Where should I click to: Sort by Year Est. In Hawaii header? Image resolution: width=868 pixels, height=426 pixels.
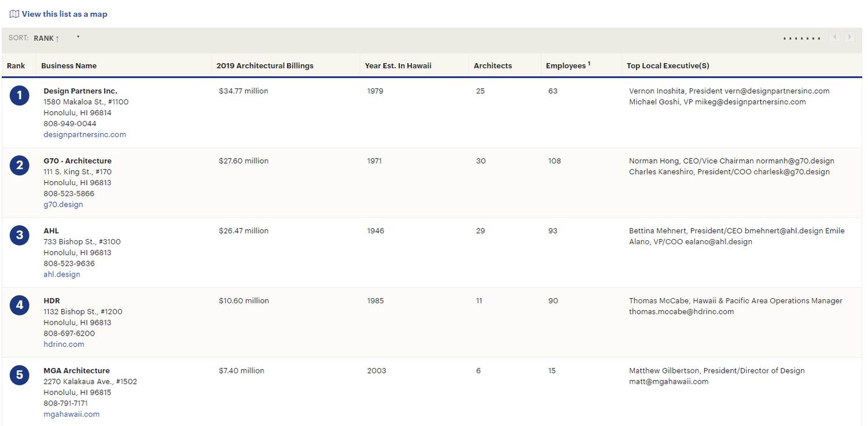pyautogui.click(x=398, y=66)
